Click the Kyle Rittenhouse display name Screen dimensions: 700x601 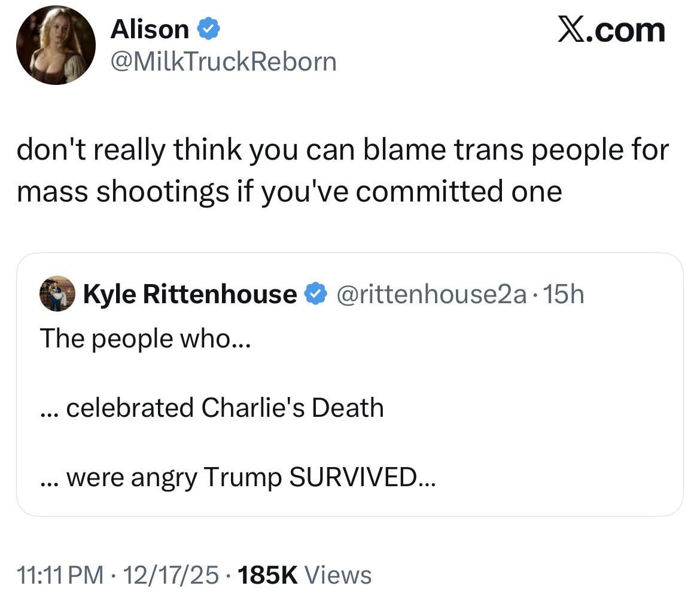pyautogui.click(x=190, y=294)
